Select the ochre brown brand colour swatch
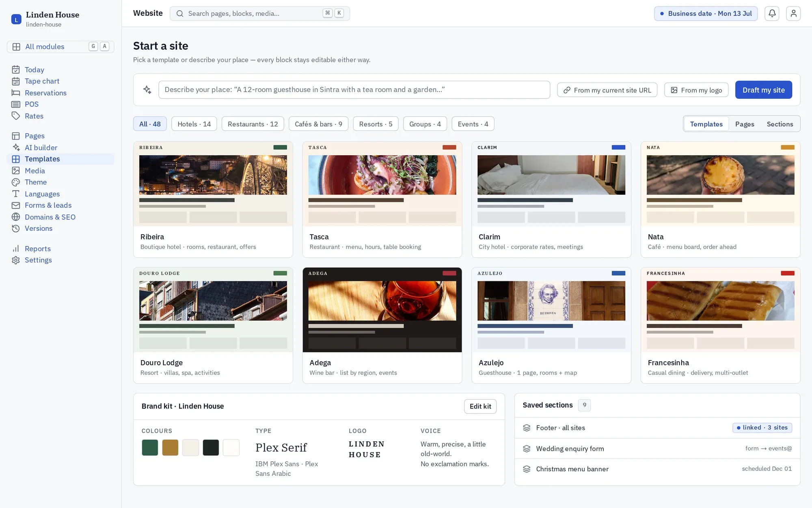Viewport: 812px width, 508px height. [x=170, y=447]
